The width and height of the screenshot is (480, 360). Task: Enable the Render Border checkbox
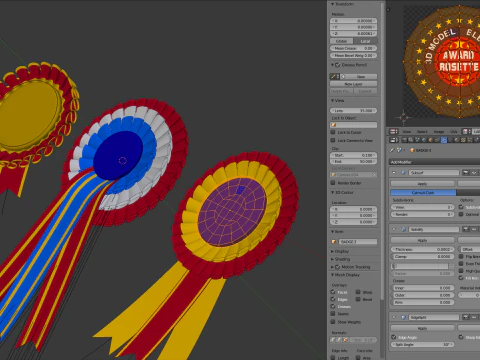tap(333, 183)
